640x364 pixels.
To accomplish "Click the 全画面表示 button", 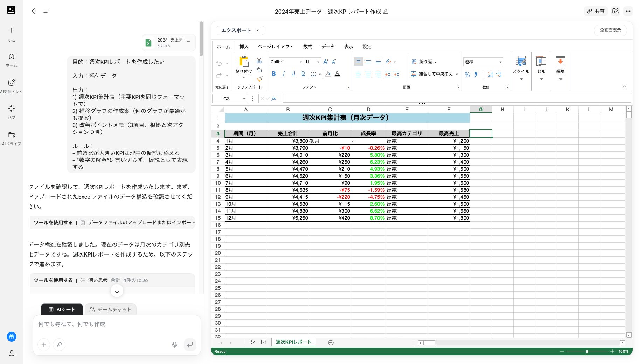I will (x=610, y=30).
